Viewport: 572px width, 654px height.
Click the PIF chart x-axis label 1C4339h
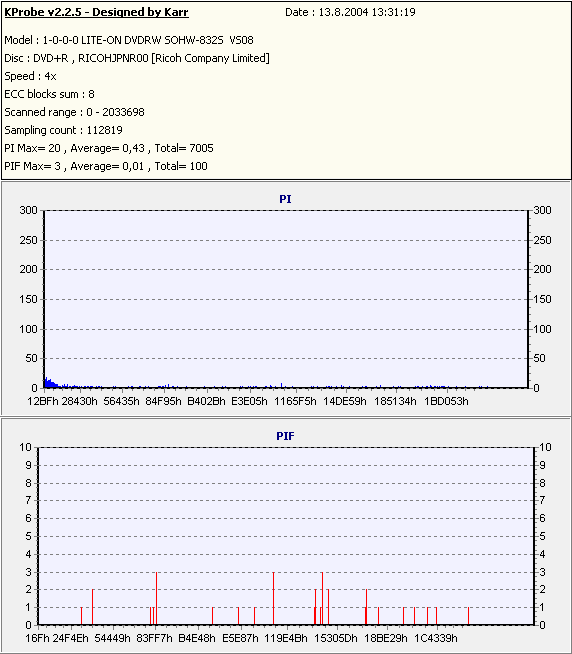tap(436, 638)
